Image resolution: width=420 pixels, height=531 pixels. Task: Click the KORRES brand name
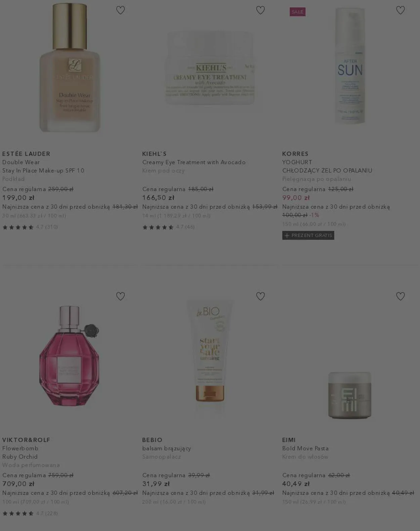295,154
